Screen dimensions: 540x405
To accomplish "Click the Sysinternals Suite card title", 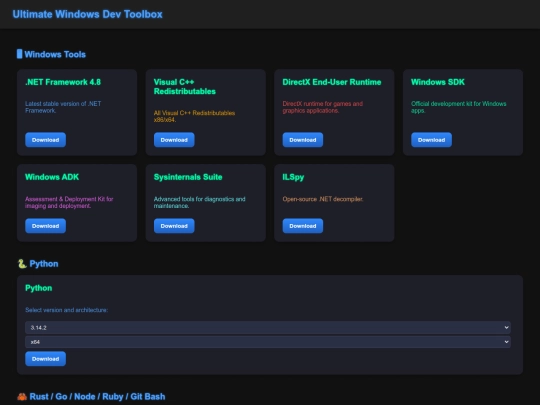I will click(188, 177).
